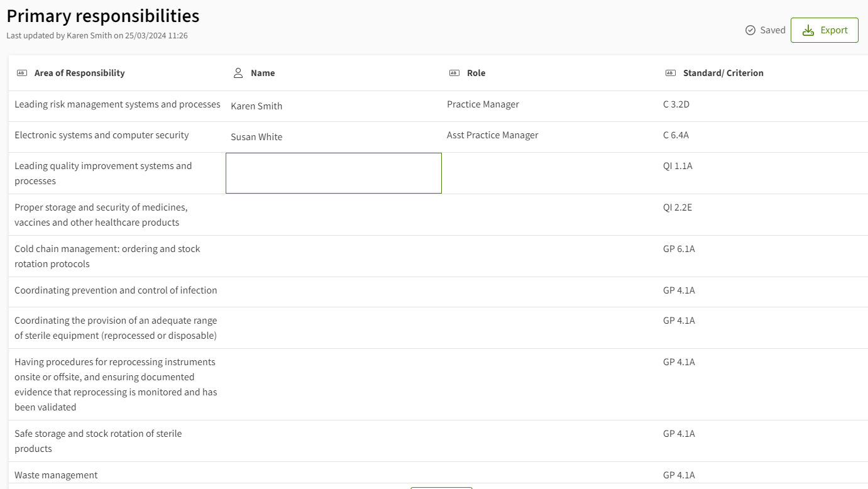Screen dimensions: 868x489
Task: Click the Saved checkmark icon
Action: [x=749, y=30]
